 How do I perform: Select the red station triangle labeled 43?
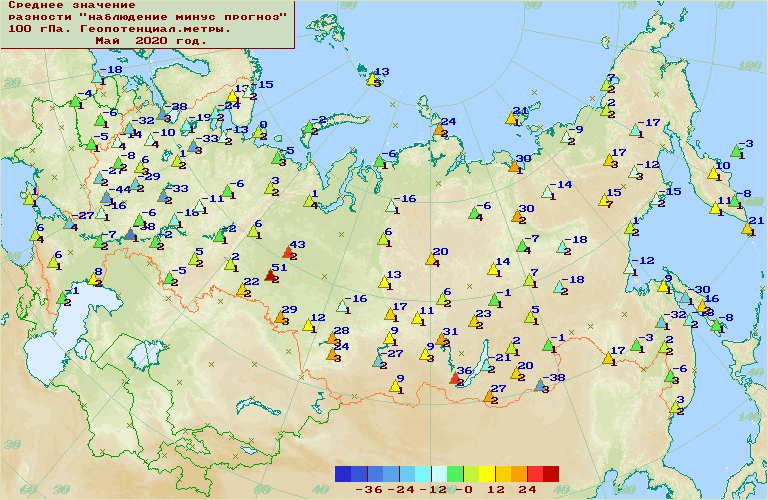pos(288,252)
